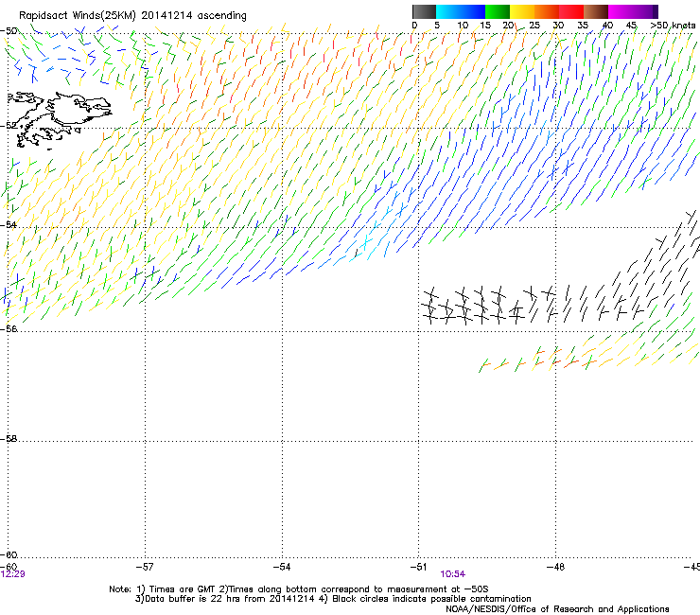Click the -48 longitude axis label
This screenshot has width=700, height=615.
(555, 567)
